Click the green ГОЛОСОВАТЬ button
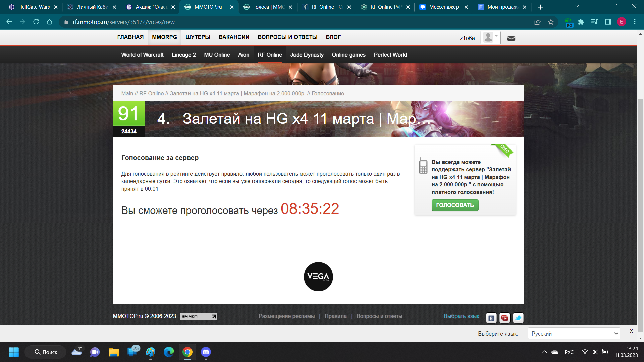 [455, 205]
